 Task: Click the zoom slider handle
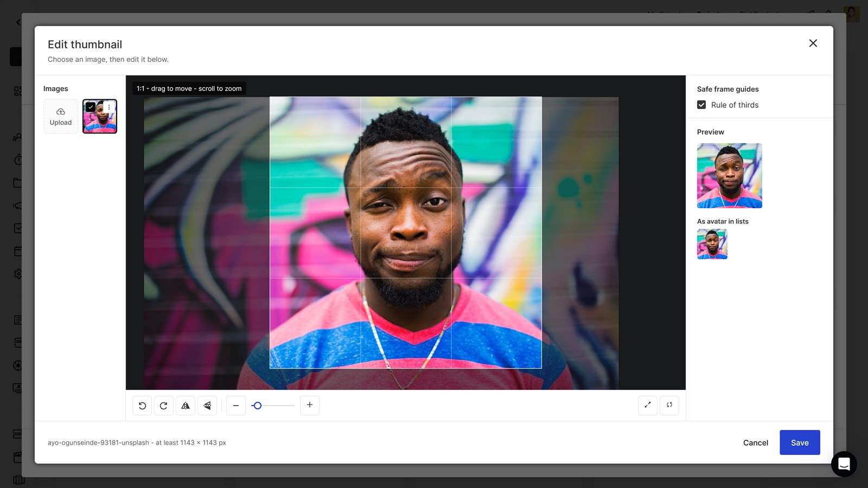coord(258,406)
